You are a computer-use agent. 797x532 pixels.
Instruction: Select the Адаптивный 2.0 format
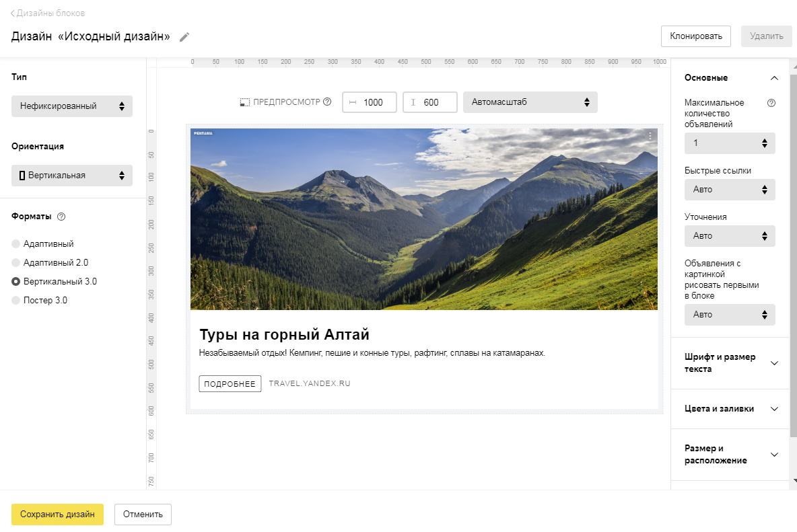pyautogui.click(x=16, y=263)
